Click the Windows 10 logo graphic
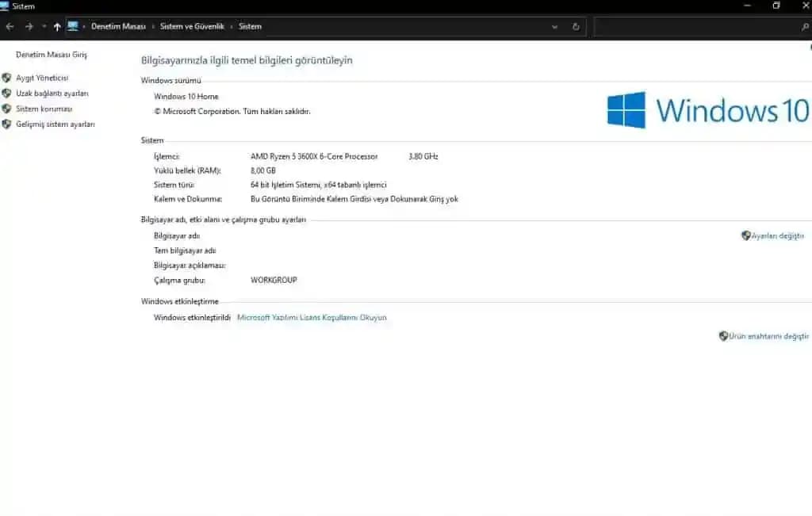812x516 pixels. point(706,110)
